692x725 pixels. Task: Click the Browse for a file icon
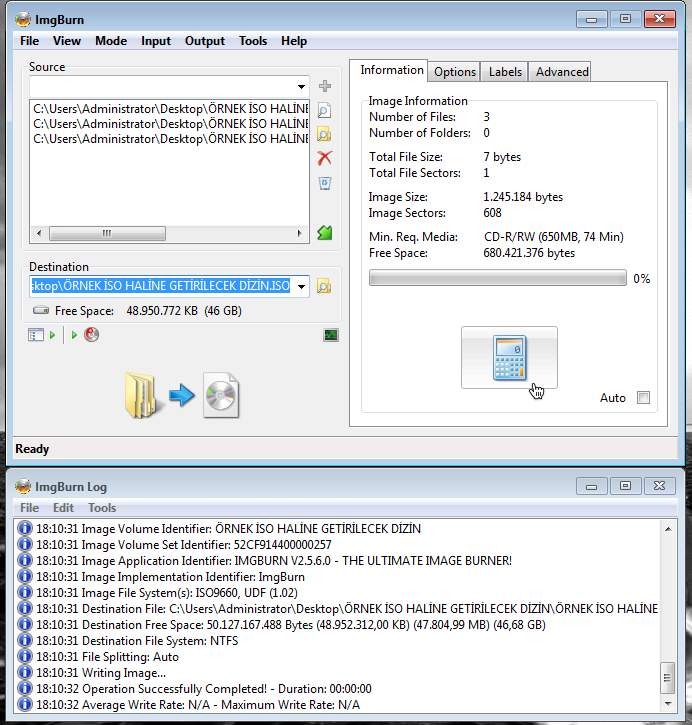[325, 110]
